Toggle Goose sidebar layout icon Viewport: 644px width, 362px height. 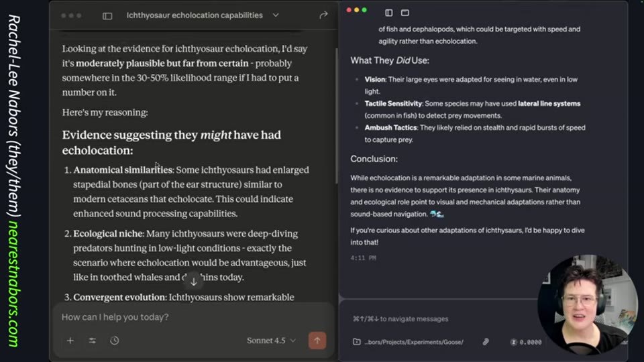click(x=389, y=13)
